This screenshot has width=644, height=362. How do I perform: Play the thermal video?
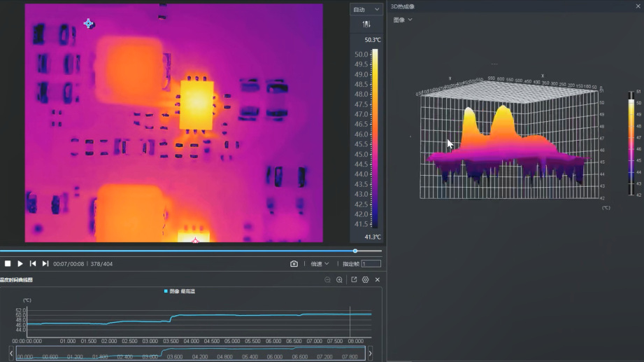(20, 264)
